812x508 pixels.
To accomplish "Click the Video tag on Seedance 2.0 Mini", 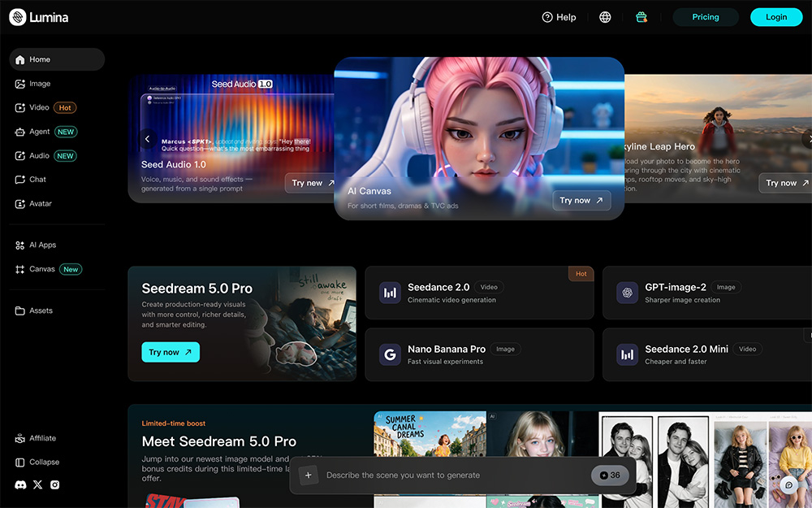I will 747,349.
